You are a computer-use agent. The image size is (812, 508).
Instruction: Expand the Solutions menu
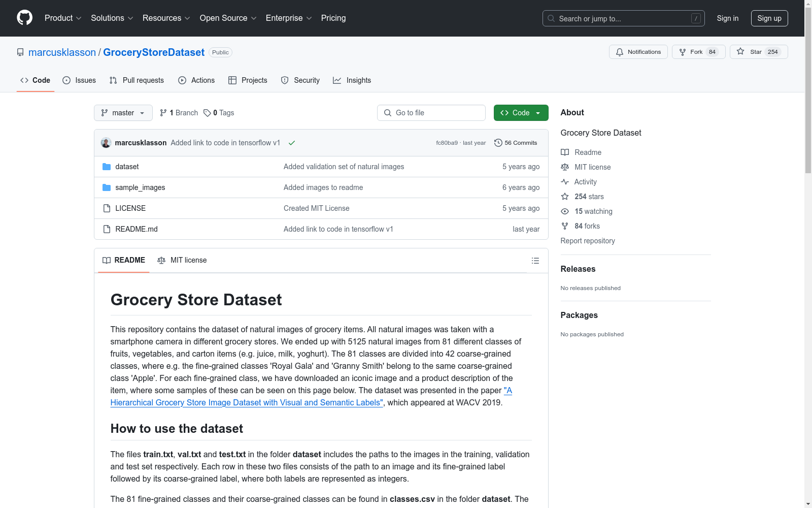tap(112, 18)
